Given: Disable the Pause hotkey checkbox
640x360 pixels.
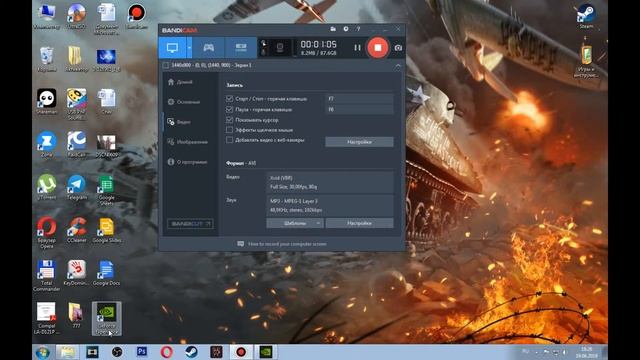Looking at the screenshot, I should tap(229, 109).
